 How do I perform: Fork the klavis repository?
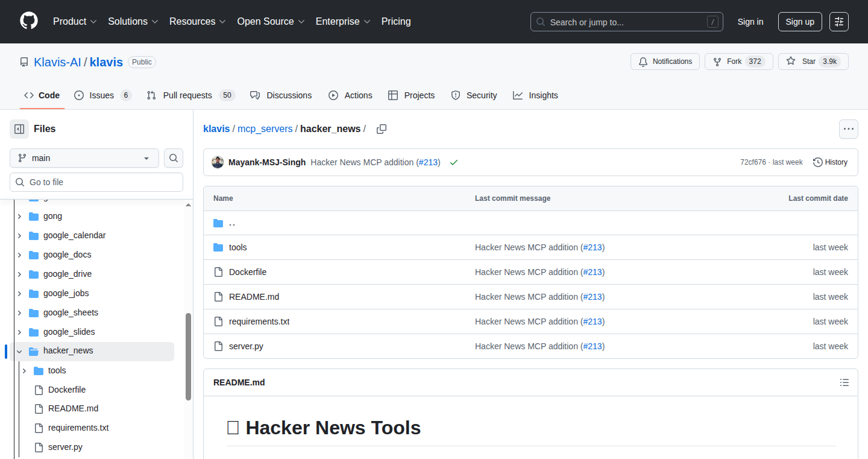738,62
